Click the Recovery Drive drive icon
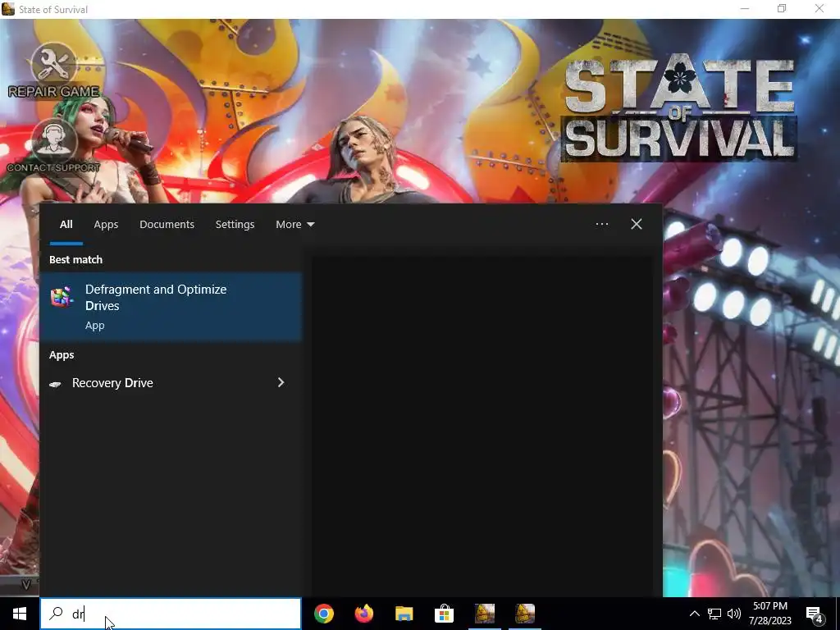The height and width of the screenshot is (630, 840). 55,384
